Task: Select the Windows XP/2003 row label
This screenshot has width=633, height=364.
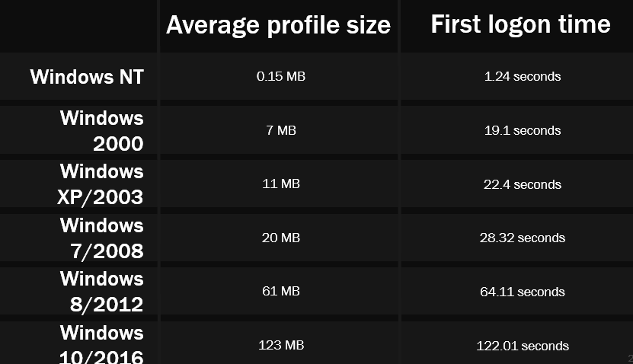Action: point(101,184)
